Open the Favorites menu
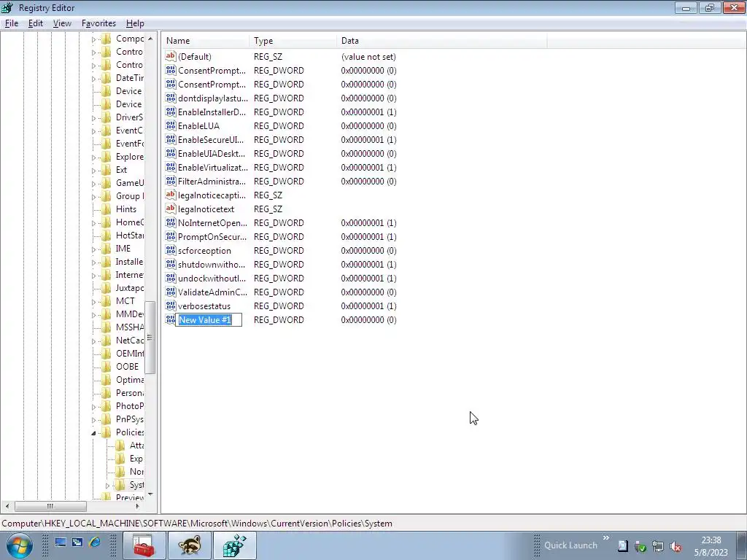 [x=98, y=23]
